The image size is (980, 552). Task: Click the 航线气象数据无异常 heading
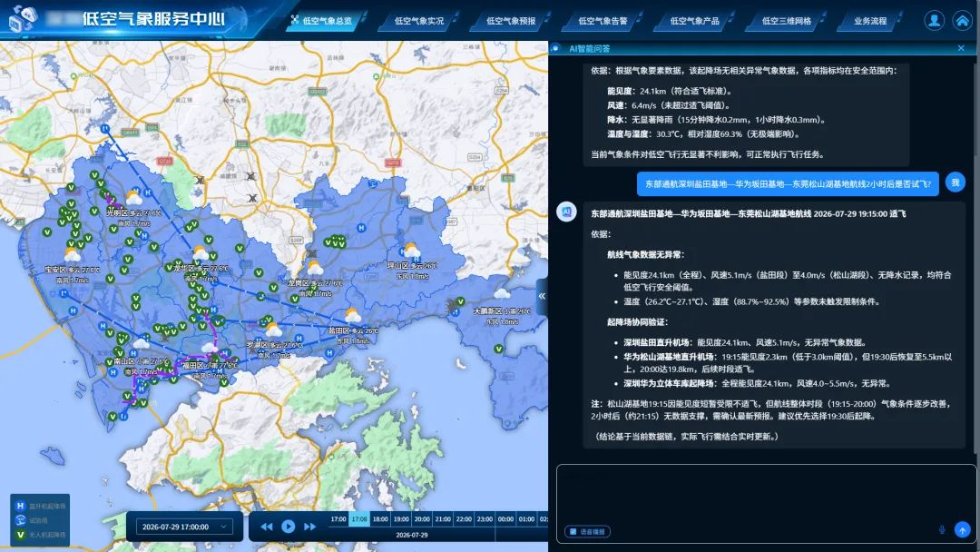645,254
